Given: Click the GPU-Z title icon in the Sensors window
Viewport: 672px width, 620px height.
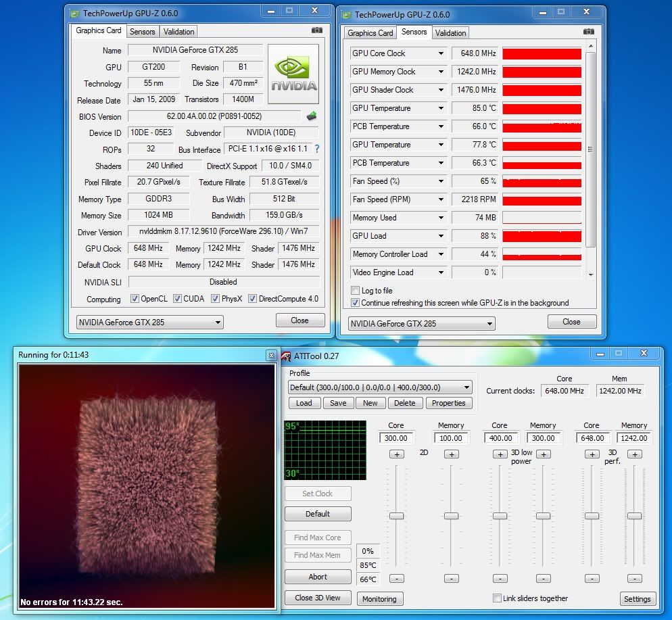Looking at the screenshot, I should (346, 16).
